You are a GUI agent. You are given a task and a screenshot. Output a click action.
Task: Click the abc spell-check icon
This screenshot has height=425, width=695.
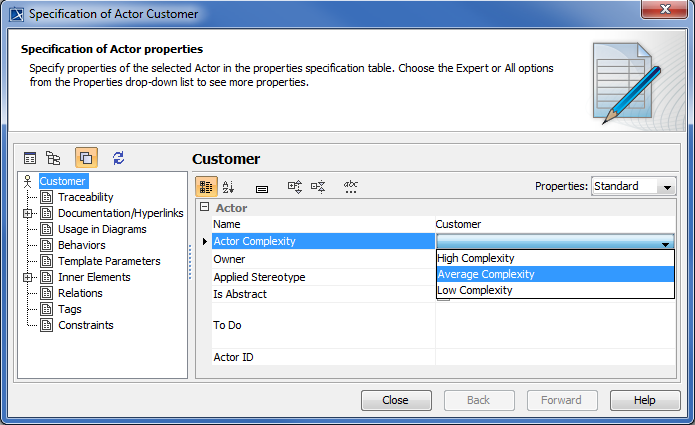tap(351, 186)
